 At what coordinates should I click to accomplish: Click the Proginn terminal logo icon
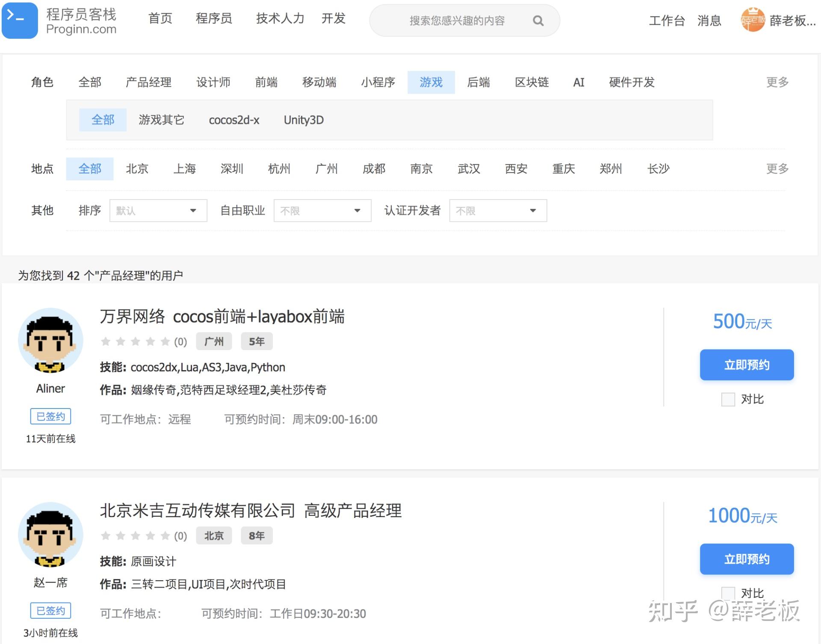click(x=19, y=20)
